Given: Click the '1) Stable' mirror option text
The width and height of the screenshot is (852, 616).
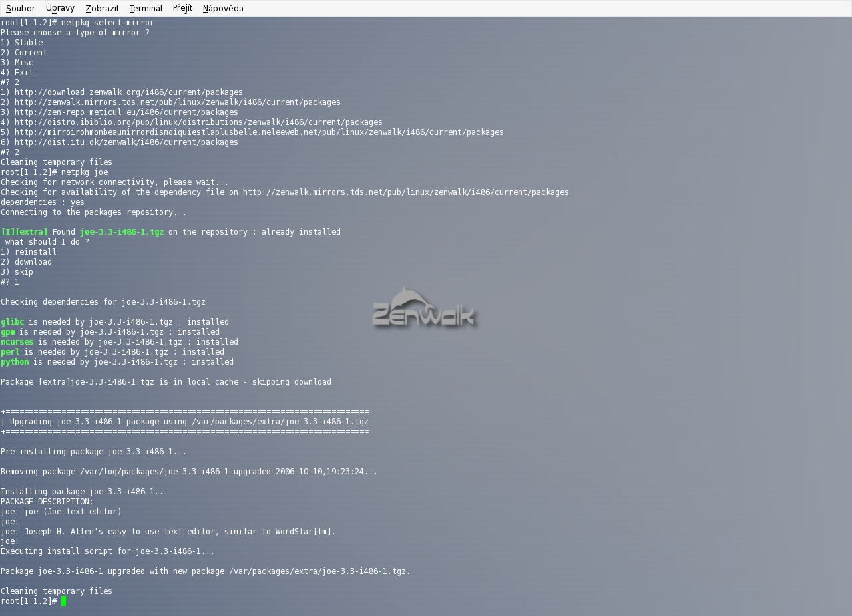Looking at the screenshot, I should point(22,43).
